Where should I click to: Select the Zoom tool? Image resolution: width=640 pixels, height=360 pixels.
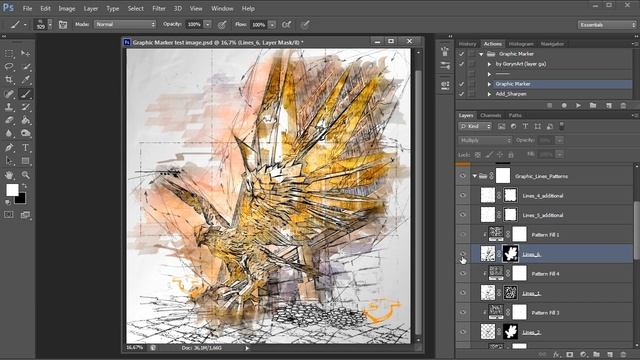pos(25,175)
